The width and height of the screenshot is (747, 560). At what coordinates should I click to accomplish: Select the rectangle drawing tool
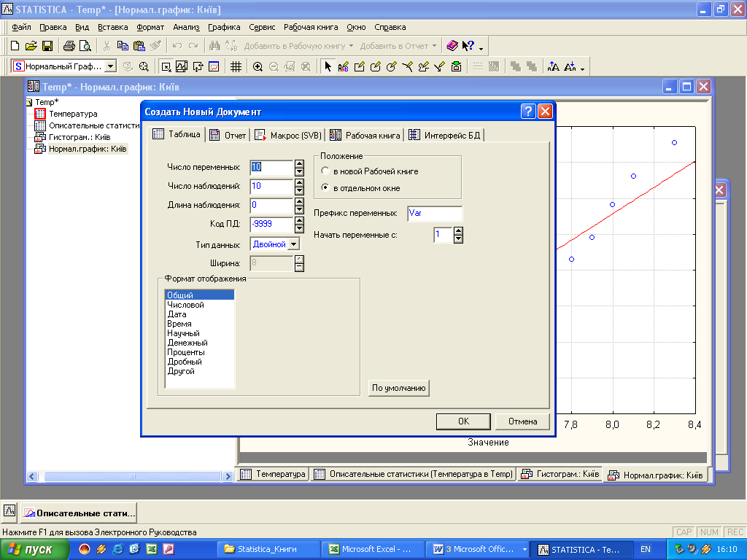tap(360, 66)
